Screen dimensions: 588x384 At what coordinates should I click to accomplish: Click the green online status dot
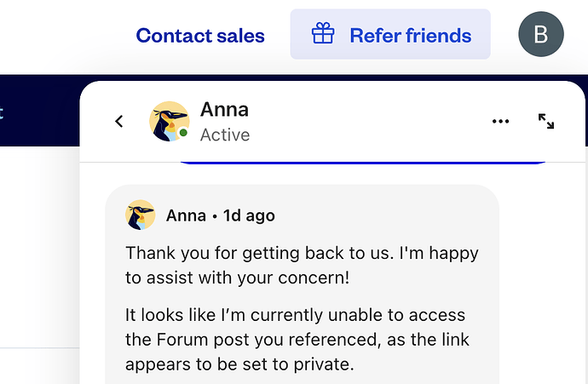(183, 134)
